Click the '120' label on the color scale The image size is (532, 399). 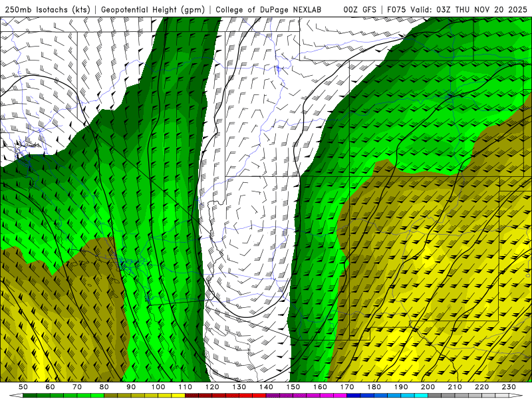point(212,387)
